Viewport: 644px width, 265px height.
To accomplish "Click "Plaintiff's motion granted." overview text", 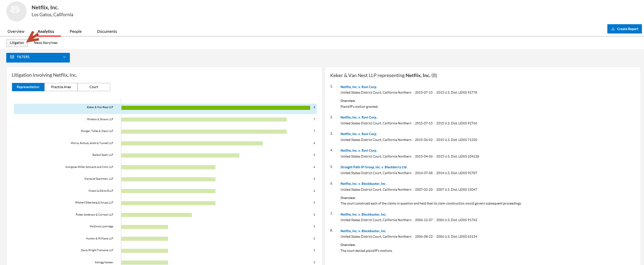I will [x=359, y=107].
